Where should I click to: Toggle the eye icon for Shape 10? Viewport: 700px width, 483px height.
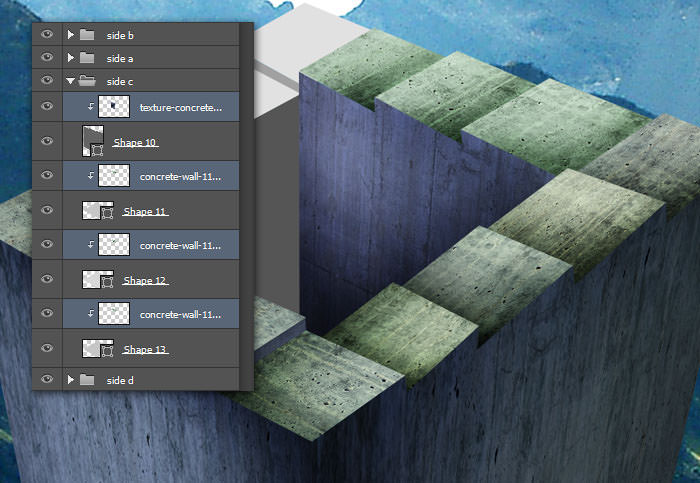pos(47,141)
